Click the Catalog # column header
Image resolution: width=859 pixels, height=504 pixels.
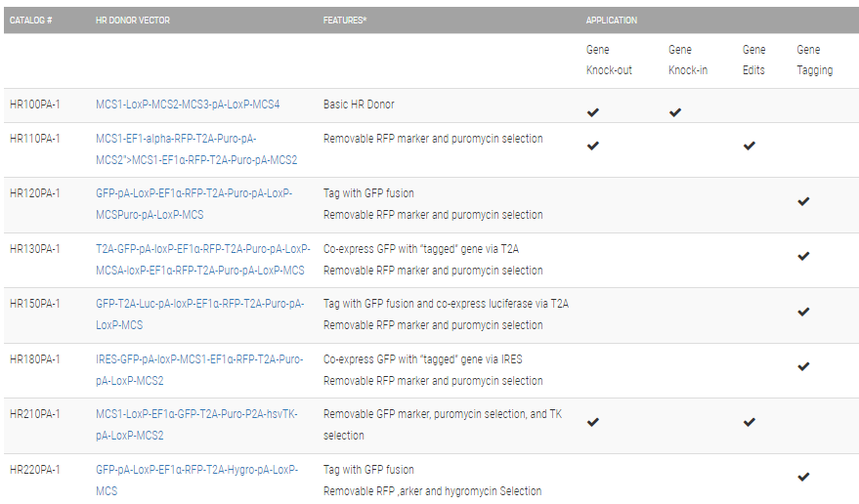pyautogui.click(x=31, y=20)
